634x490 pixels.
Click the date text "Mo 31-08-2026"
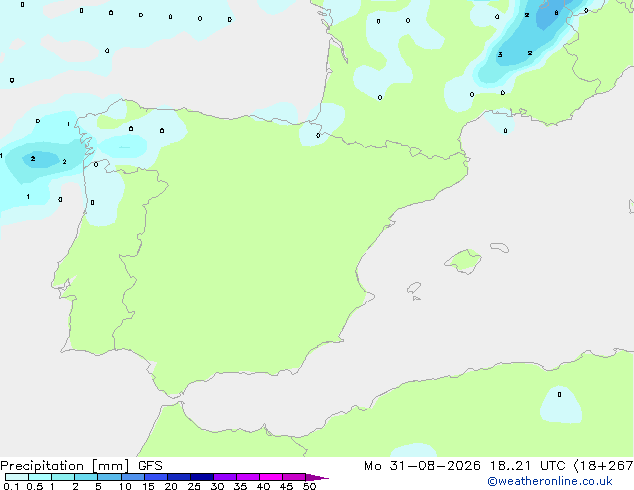pos(422,466)
